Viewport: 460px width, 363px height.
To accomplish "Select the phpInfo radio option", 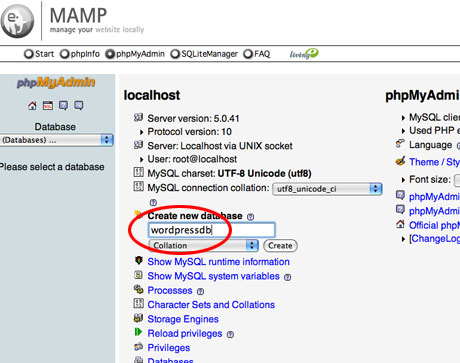I will (64, 54).
